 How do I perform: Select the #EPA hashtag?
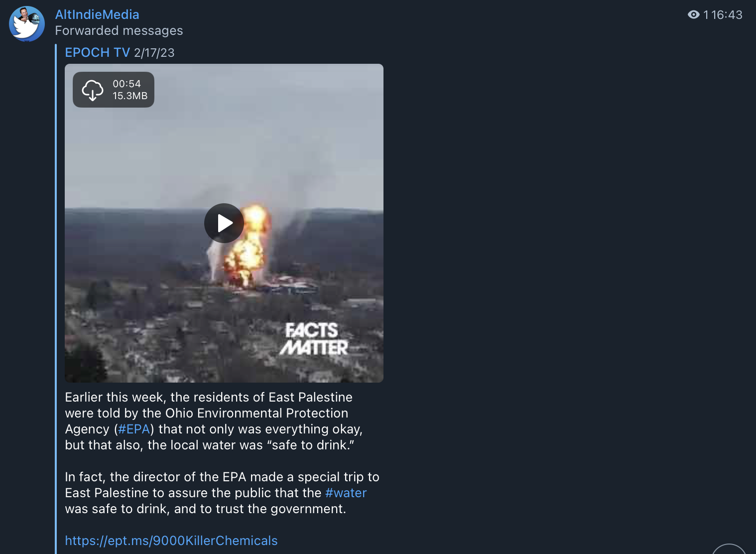coord(134,429)
